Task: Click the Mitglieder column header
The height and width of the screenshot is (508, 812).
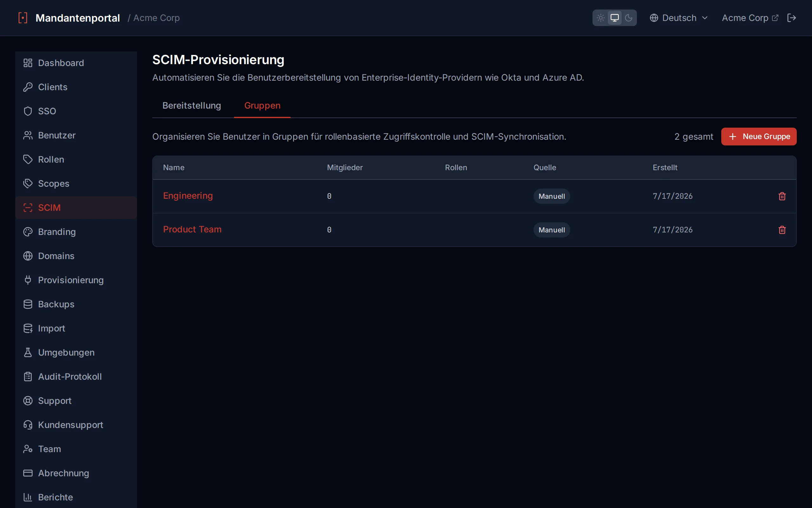Action: coord(344,167)
